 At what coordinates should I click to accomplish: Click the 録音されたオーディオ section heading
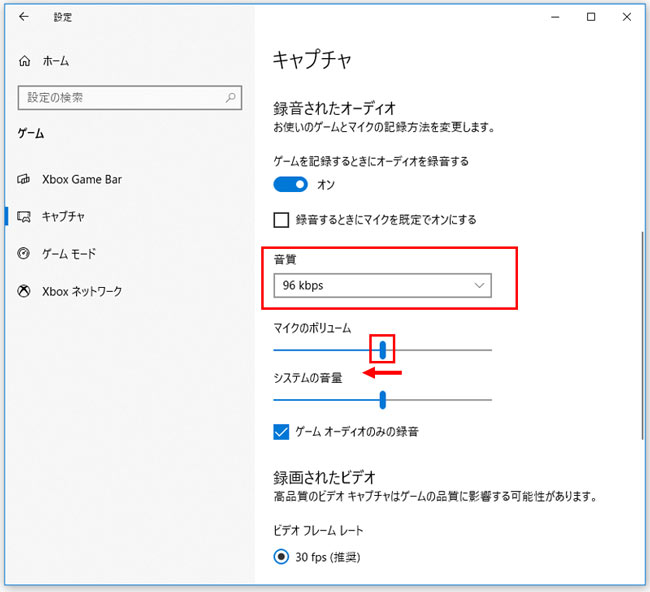[334, 109]
